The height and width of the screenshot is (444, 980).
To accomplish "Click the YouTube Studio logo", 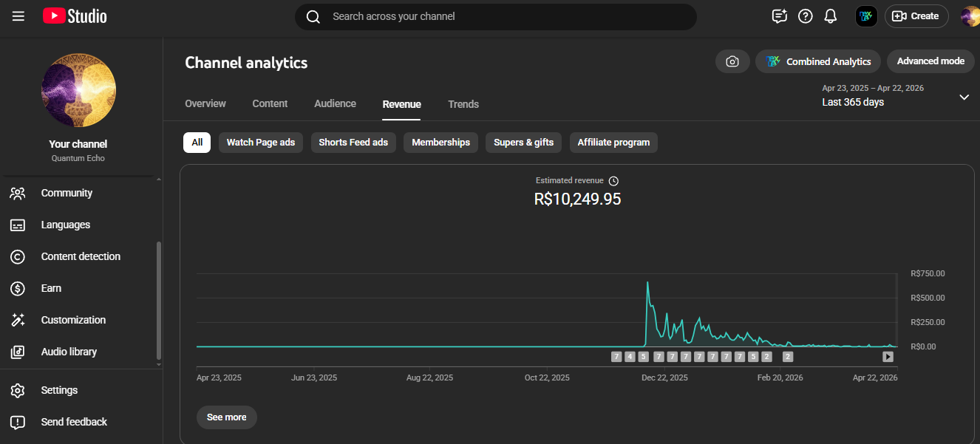I will point(75,16).
